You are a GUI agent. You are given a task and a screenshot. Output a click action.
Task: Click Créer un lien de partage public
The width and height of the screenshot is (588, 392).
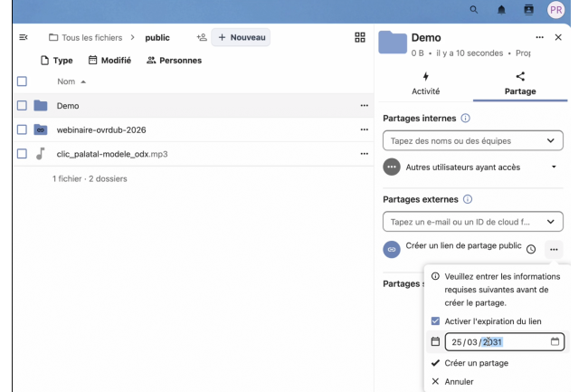(x=463, y=245)
